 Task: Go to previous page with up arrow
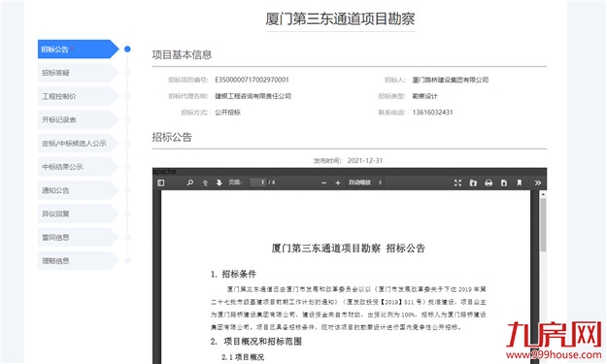pyautogui.click(x=205, y=182)
